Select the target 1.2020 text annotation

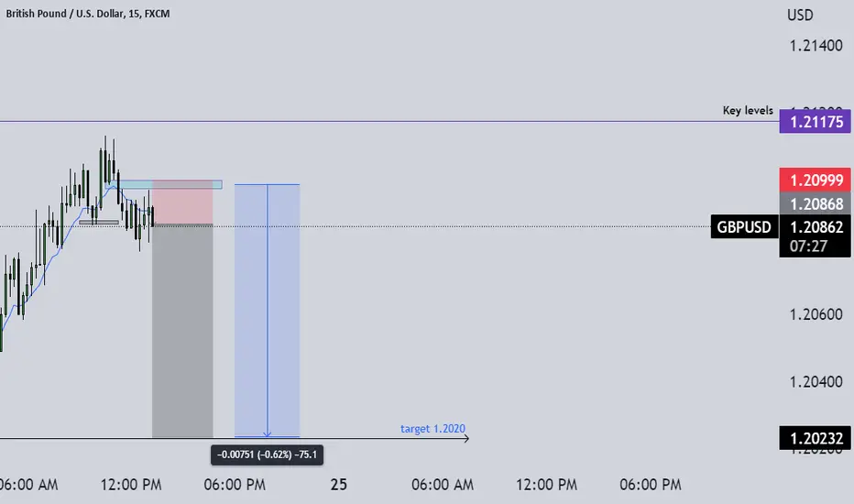(433, 429)
